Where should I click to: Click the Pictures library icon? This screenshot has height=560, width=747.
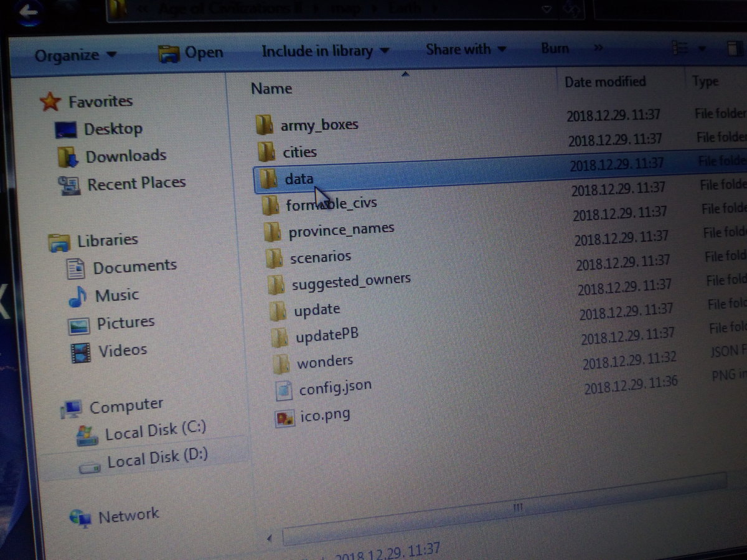[x=80, y=325]
